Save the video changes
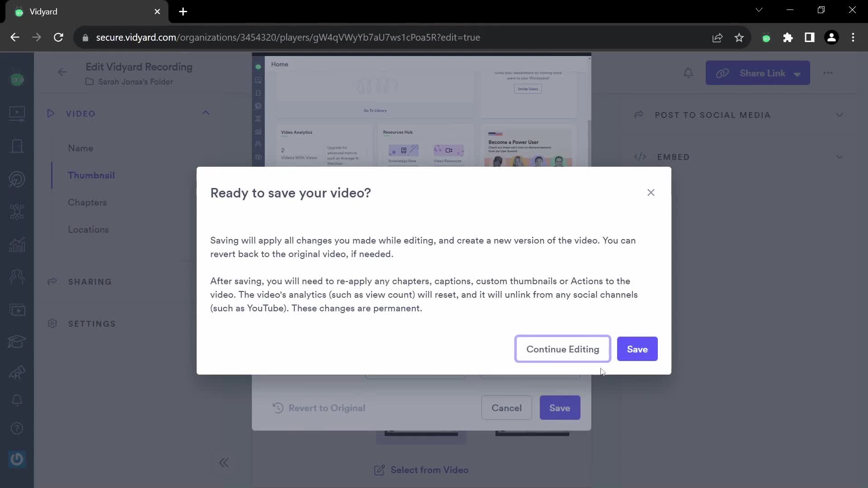The width and height of the screenshot is (868, 488). click(637, 348)
